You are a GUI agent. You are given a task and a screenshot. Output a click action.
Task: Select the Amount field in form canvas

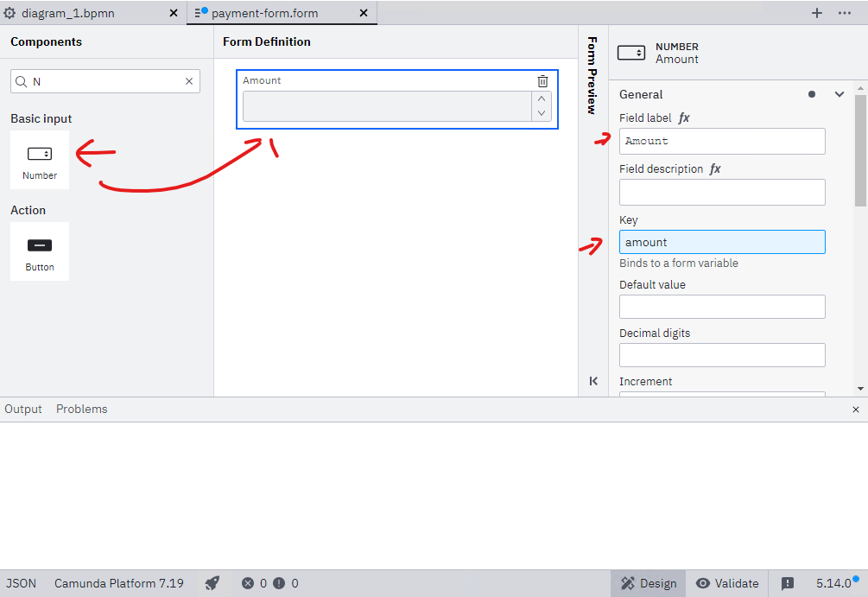coord(397,99)
